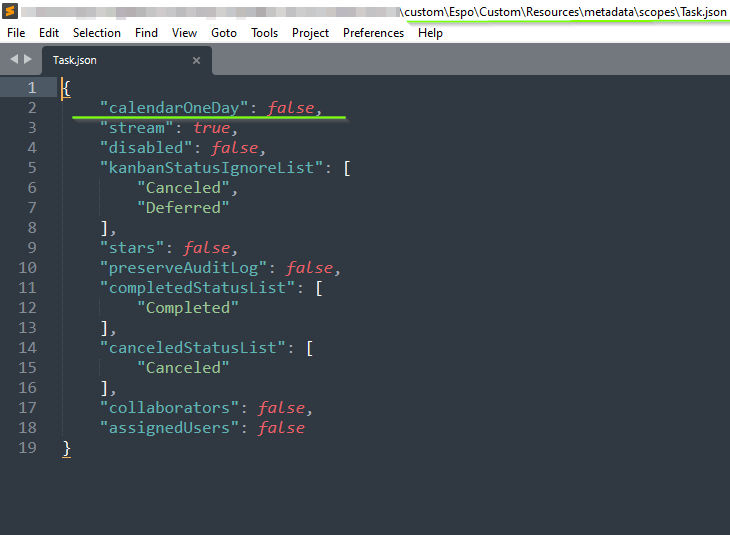730x535 pixels.
Task: Click the "Completed" string on line 12
Action: tap(188, 308)
